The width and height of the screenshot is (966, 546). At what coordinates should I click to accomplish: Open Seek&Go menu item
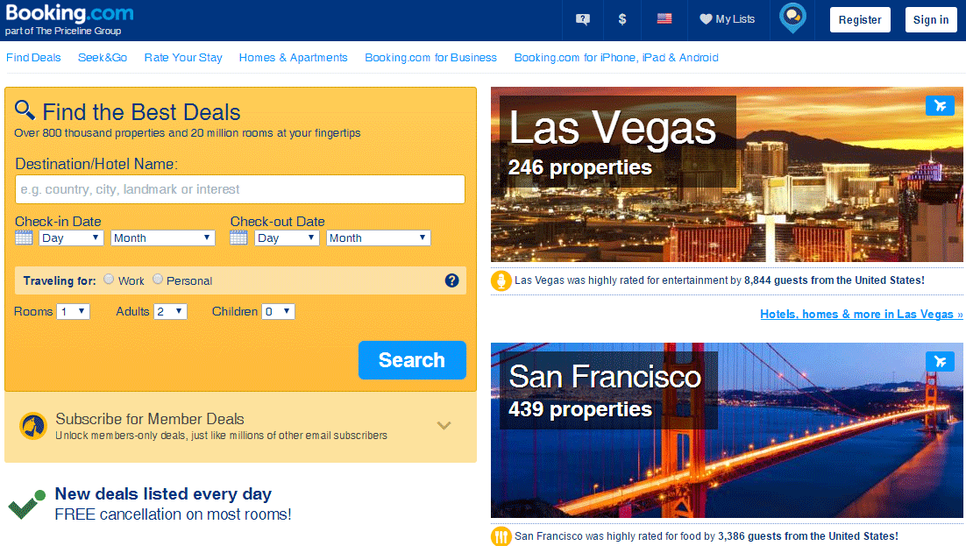[x=102, y=57]
